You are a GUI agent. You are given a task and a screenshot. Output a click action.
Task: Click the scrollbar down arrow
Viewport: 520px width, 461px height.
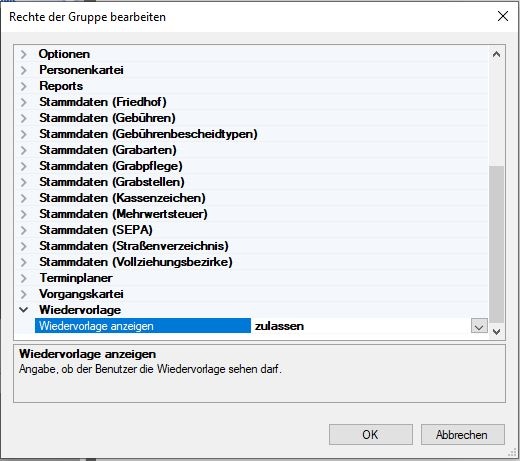pyautogui.click(x=496, y=332)
